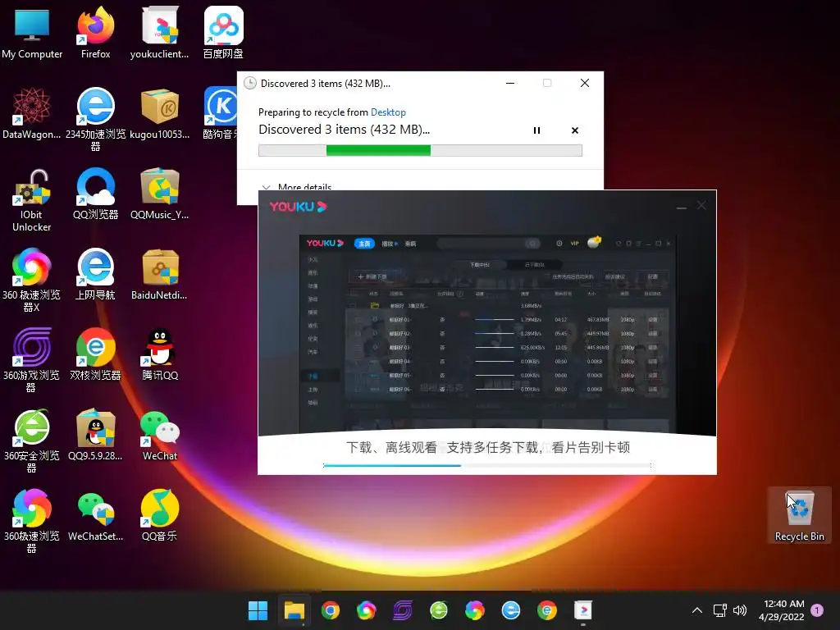
Task: Open the Windows Start menu
Action: pos(258,610)
